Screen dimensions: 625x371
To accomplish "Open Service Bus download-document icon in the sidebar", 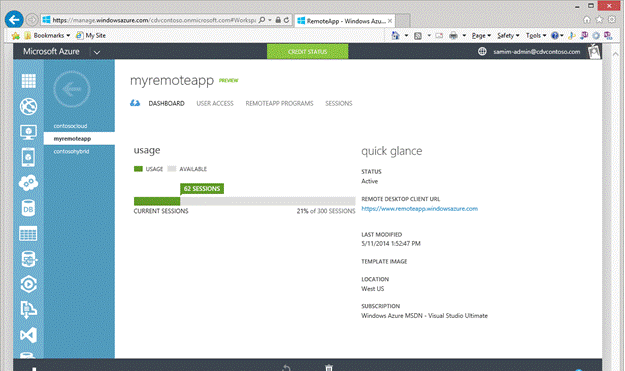I will coord(28,310).
